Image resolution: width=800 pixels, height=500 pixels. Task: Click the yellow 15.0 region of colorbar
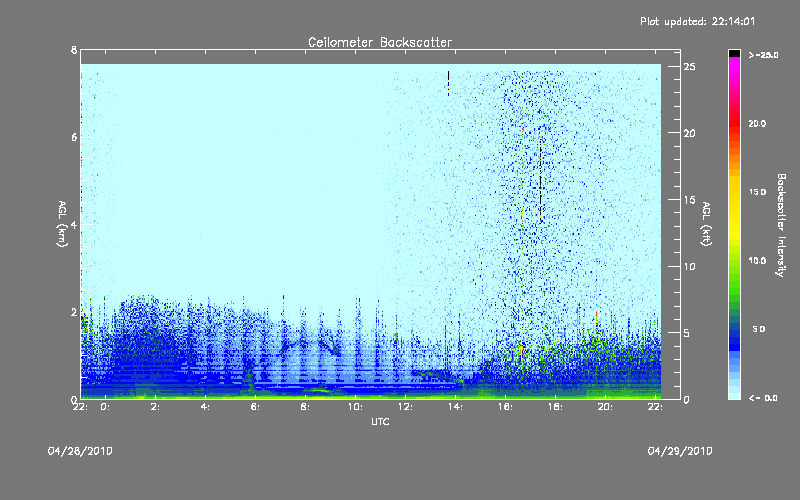734,192
